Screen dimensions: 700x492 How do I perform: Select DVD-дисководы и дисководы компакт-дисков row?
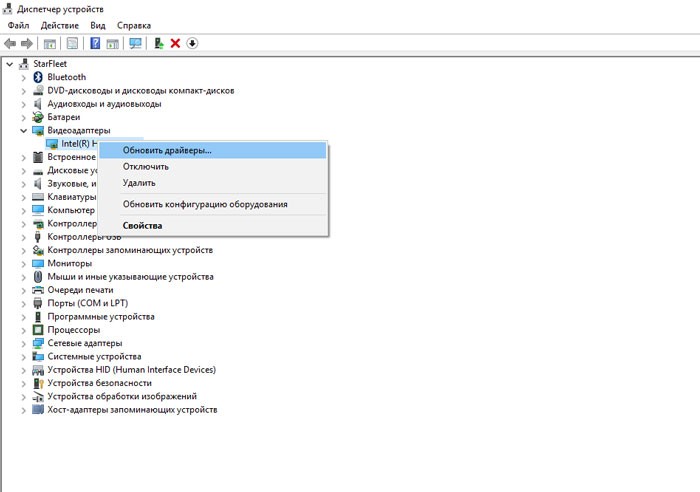(x=141, y=91)
